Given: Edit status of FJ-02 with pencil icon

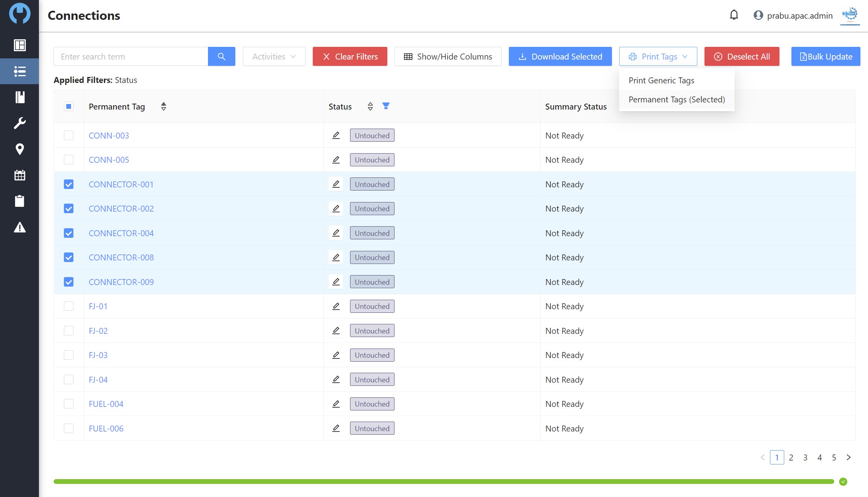Looking at the screenshot, I should 336,331.
